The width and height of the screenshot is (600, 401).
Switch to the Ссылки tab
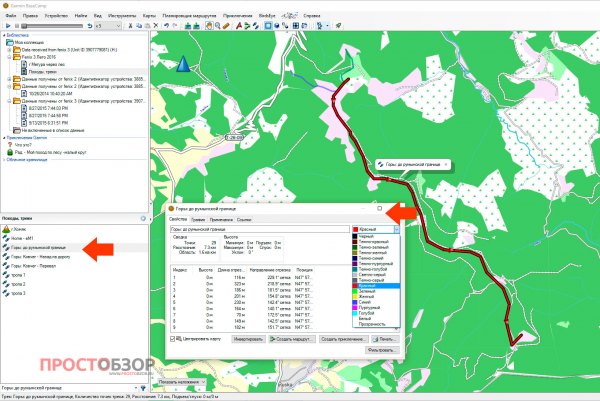pos(244,220)
